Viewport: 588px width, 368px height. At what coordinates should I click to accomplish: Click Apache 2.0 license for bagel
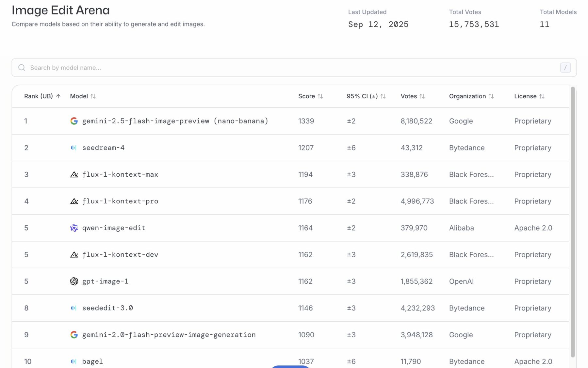click(533, 361)
